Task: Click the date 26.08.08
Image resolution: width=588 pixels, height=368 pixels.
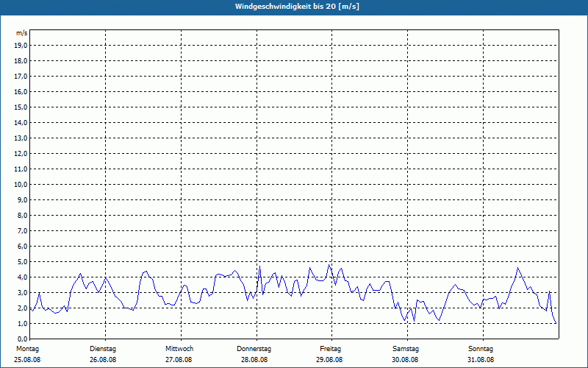Action: (103, 360)
